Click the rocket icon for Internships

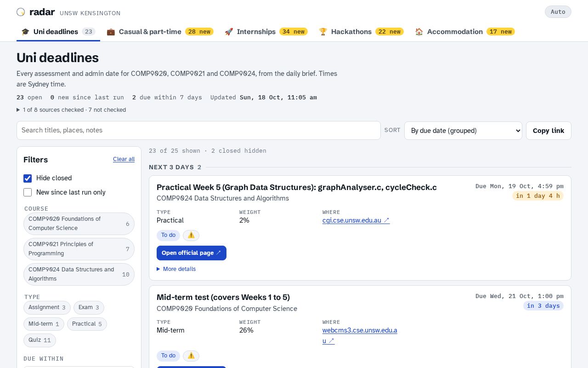(229, 32)
